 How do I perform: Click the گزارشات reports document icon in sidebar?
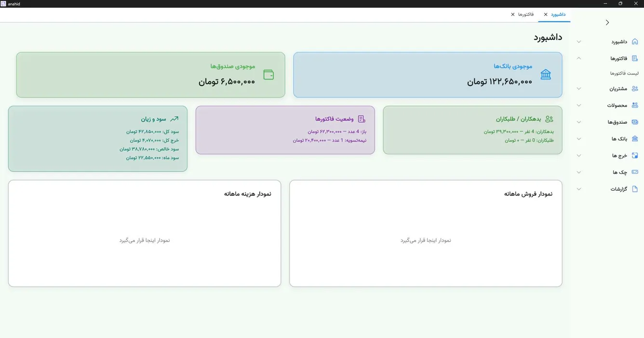[635, 189]
